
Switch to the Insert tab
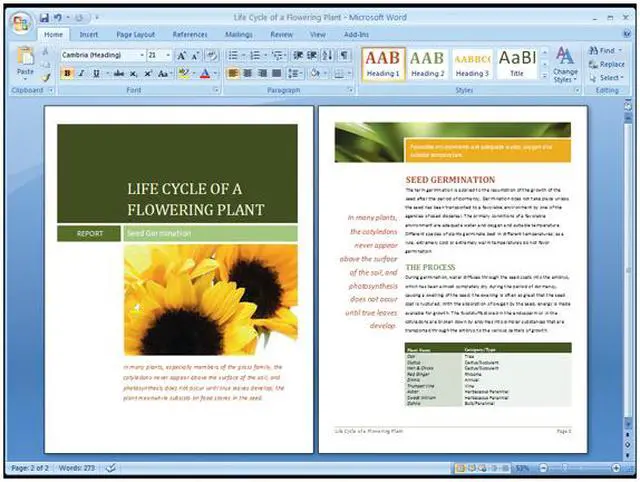(89, 35)
